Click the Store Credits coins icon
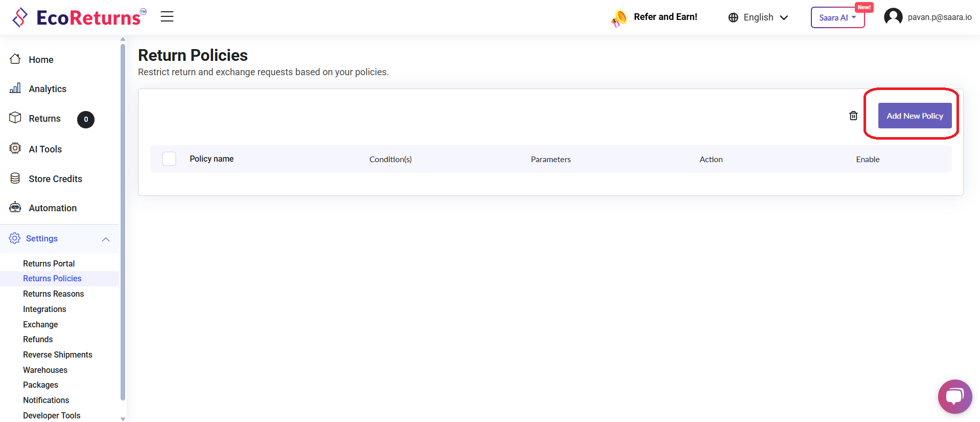The height and width of the screenshot is (422, 980). pos(15,179)
